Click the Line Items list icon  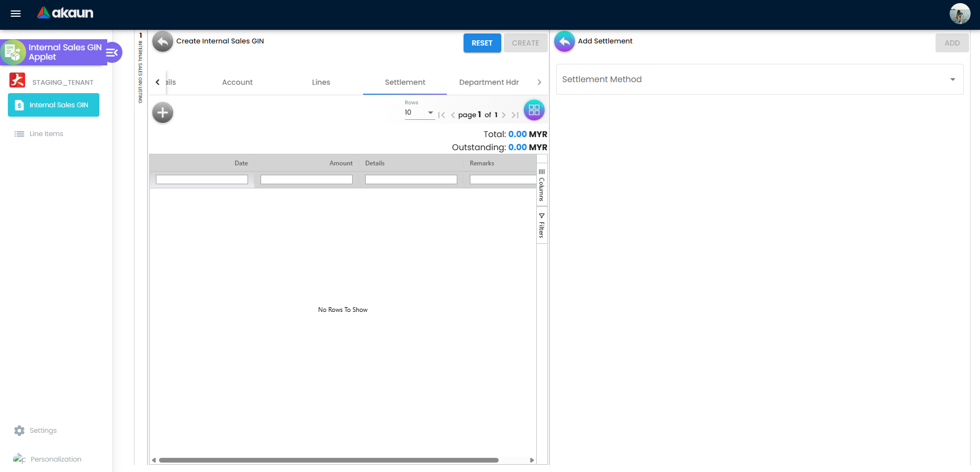click(x=19, y=134)
